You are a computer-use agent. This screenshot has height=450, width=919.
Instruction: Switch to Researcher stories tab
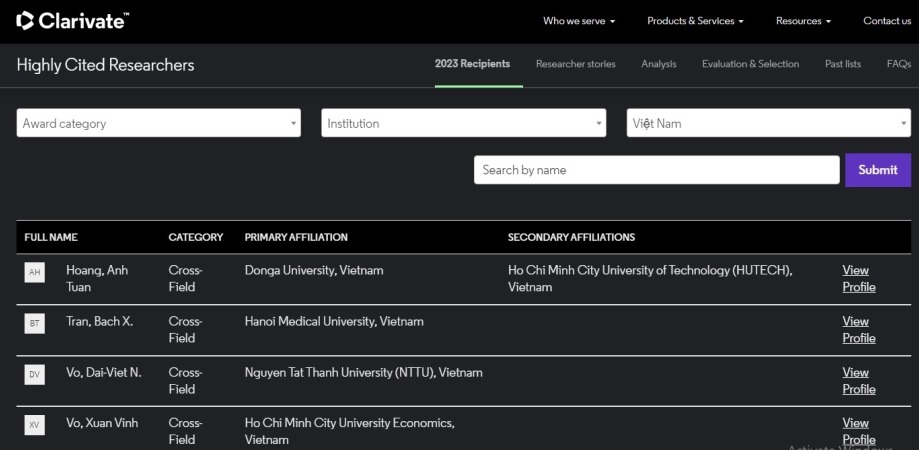tap(576, 64)
